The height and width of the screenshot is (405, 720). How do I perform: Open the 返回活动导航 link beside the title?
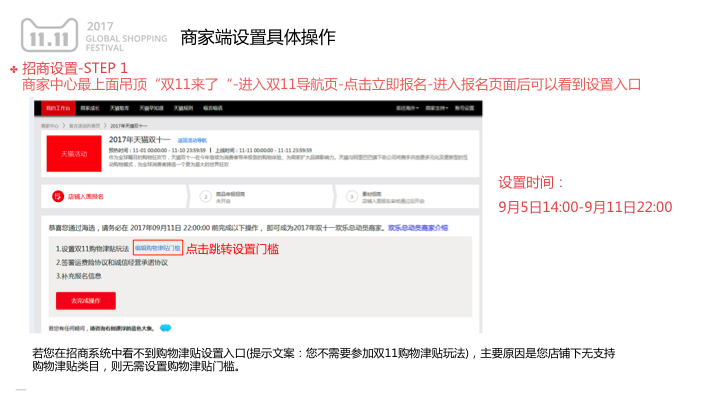coord(192,141)
